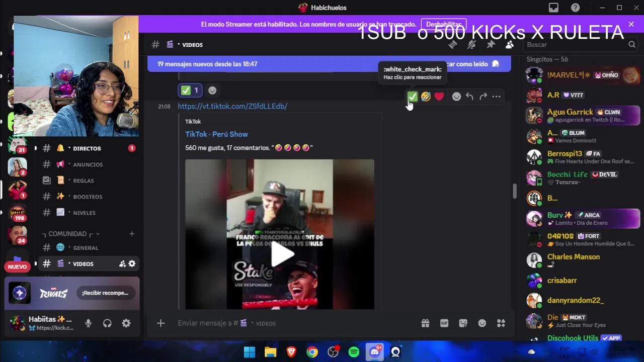Open Google Chrome from taskbar
This screenshot has width=644, height=362.
click(312, 352)
